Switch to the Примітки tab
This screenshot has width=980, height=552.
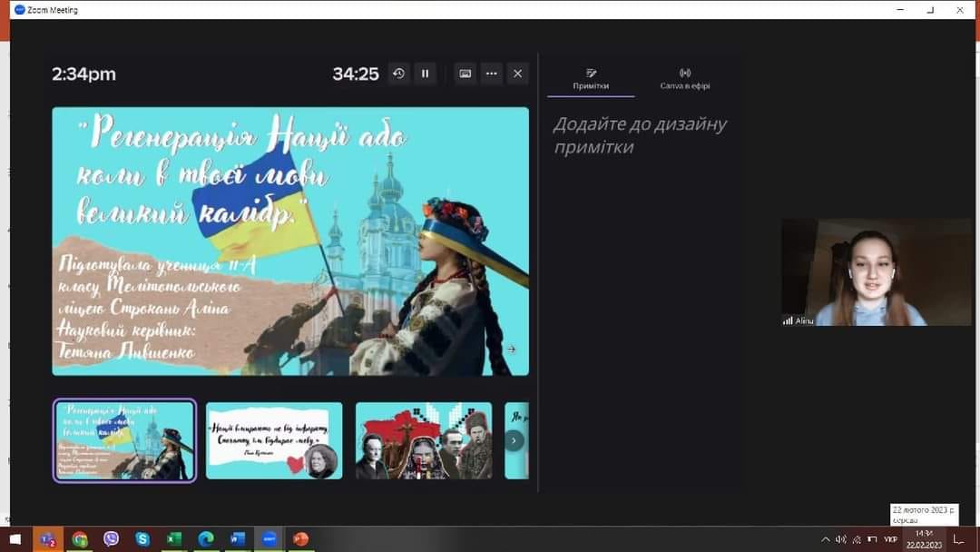point(591,79)
